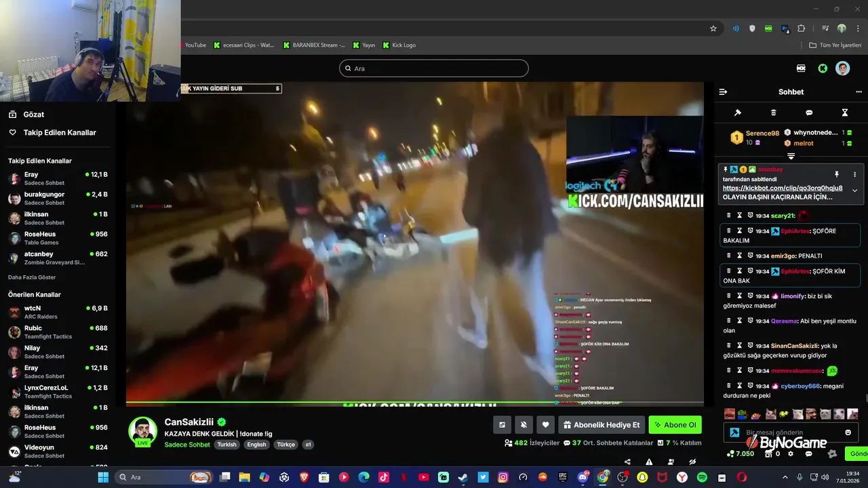Open pinned message three-dots menu
The image size is (868, 488).
coord(854,174)
